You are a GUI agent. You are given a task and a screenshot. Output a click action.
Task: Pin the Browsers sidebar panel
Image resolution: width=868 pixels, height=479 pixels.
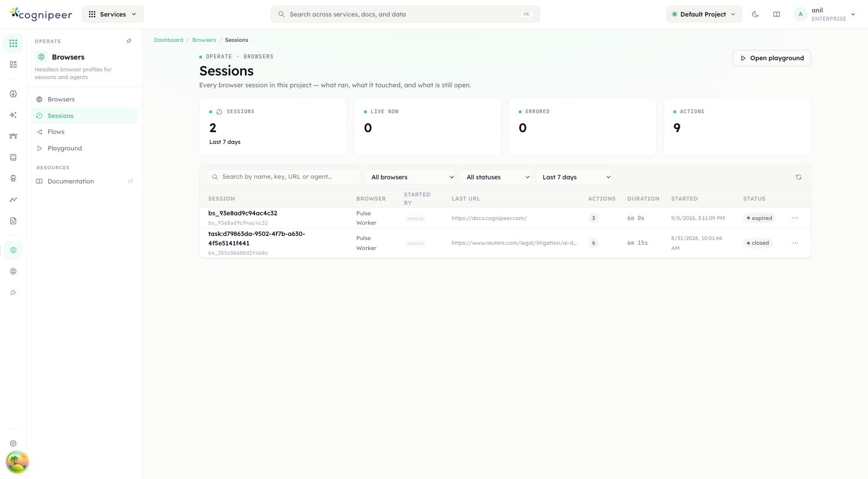pos(129,41)
